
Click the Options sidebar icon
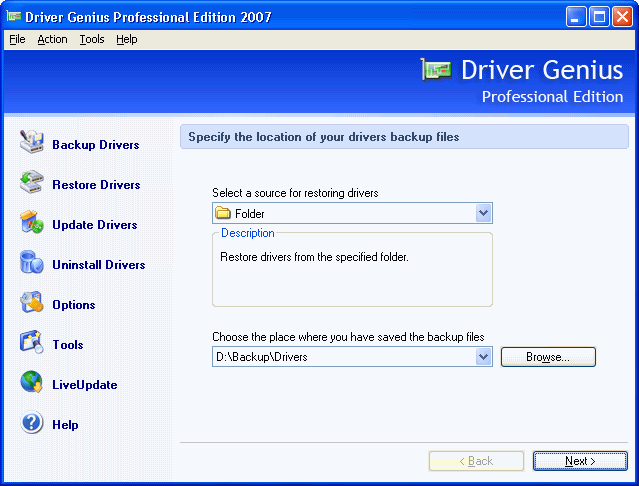[x=32, y=303]
